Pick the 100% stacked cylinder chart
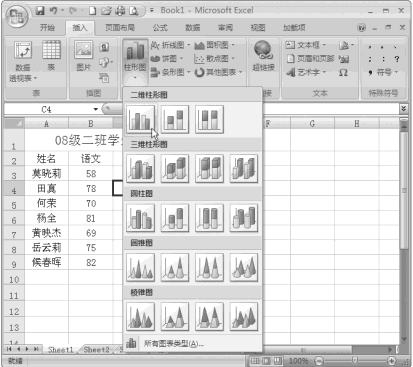Screen dimensions: 413x367 (209, 218)
